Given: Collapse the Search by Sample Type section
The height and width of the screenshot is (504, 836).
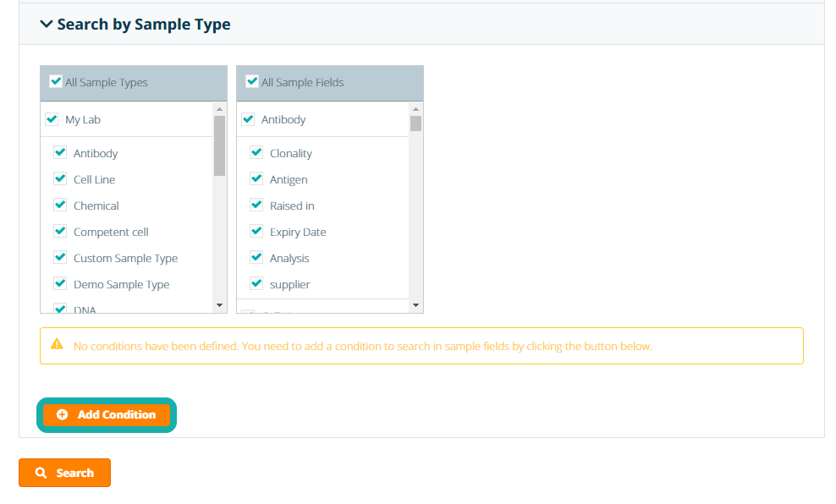Looking at the screenshot, I should click(47, 25).
